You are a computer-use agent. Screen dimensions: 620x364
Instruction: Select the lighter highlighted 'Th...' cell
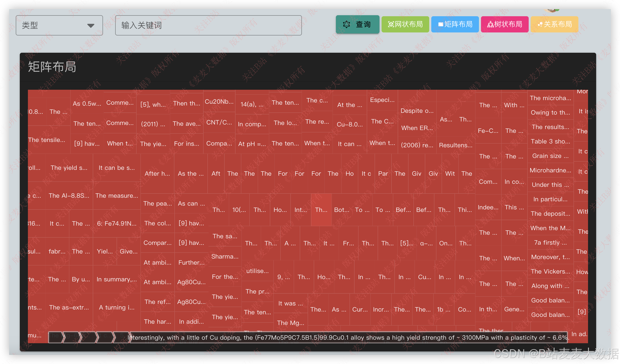(x=321, y=210)
